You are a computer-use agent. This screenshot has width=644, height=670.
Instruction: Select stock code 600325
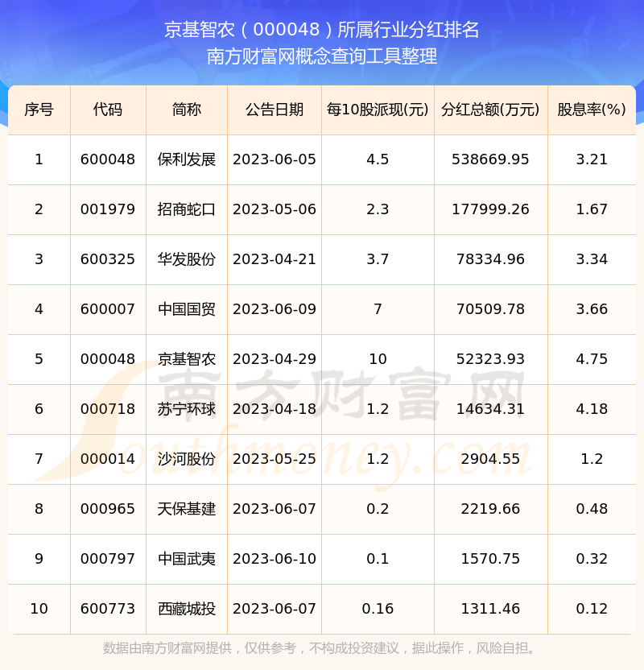click(108, 259)
